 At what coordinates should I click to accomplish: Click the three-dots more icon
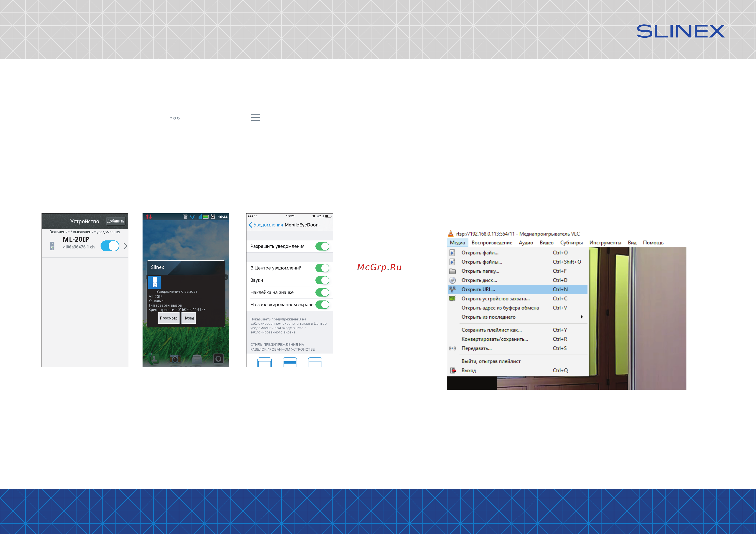pos(174,118)
